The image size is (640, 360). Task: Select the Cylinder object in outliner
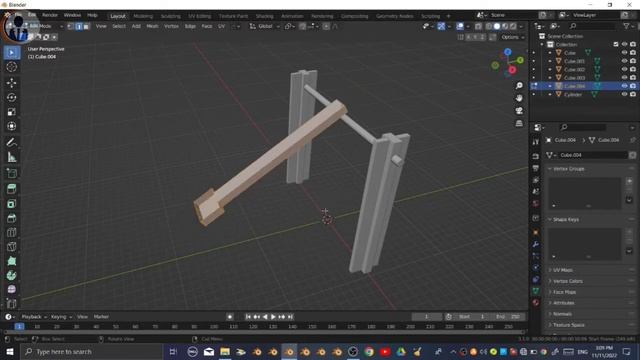(x=573, y=94)
